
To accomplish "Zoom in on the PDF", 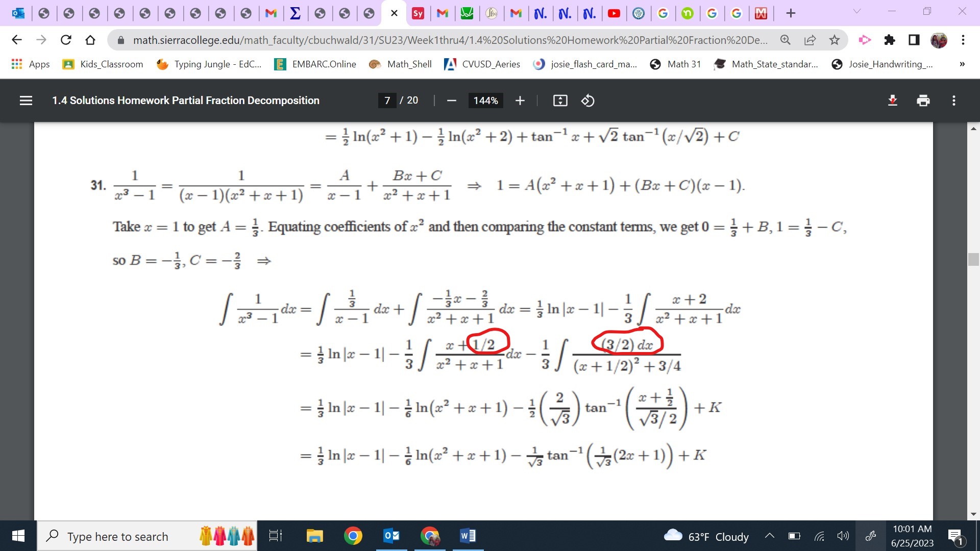I will click(x=520, y=101).
